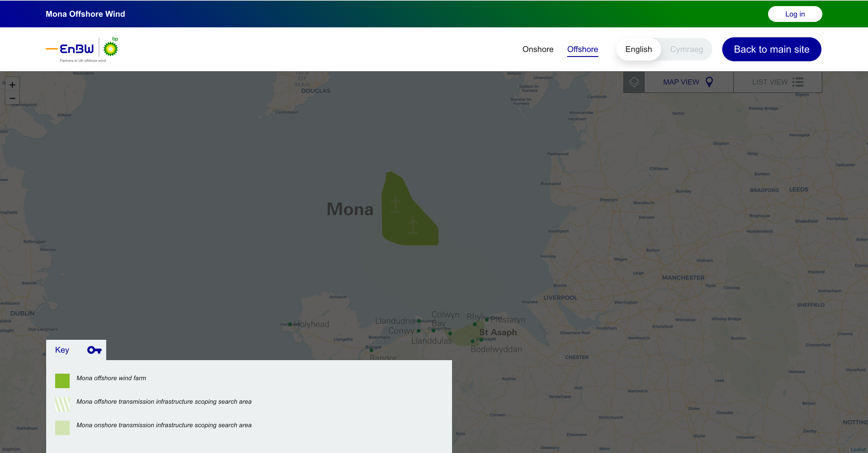Click the light green onshore transmission swatch
The width and height of the screenshot is (868, 453).
click(x=62, y=428)
